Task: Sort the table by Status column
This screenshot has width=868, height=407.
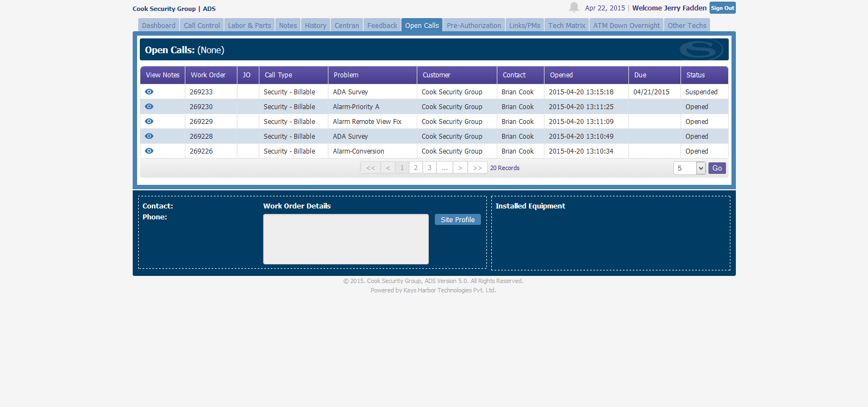Action: (x=696, y=75)
